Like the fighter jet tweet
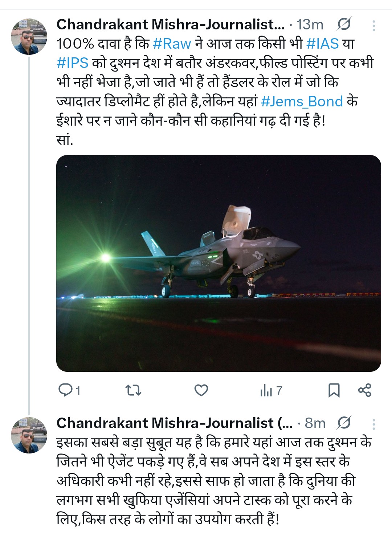This screenshot has height=533, width=392. point(201,390)
